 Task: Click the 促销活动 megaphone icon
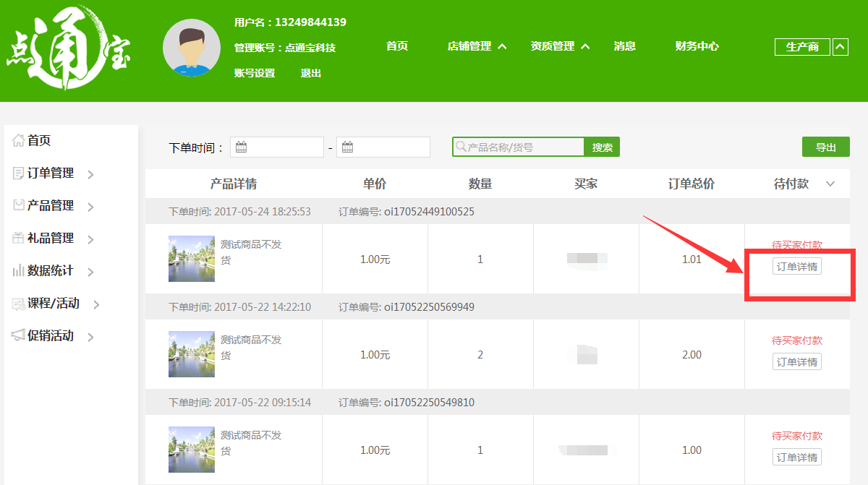point(18,335)
